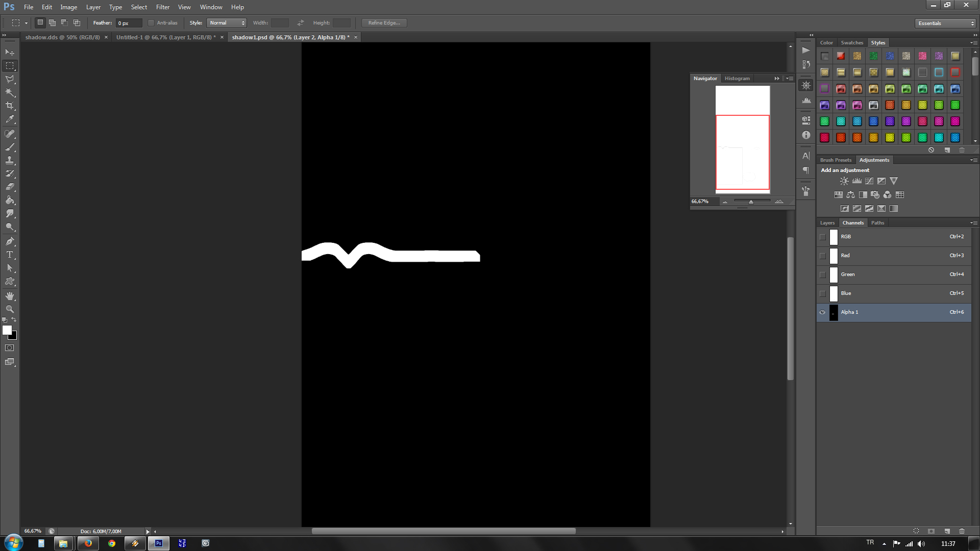Image resolution: width=980 pixels, height=551 pixels.
Task: Open Styles panel options menu
Action: click(974, 43)
